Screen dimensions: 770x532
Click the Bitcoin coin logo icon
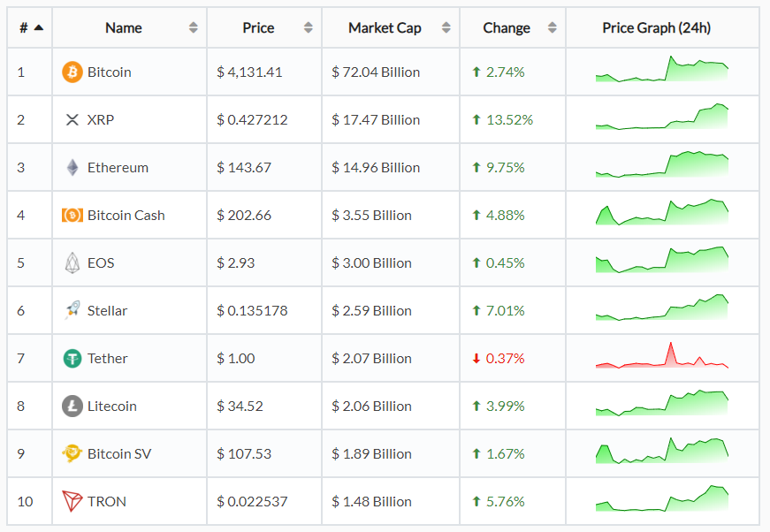coord(72,72)
